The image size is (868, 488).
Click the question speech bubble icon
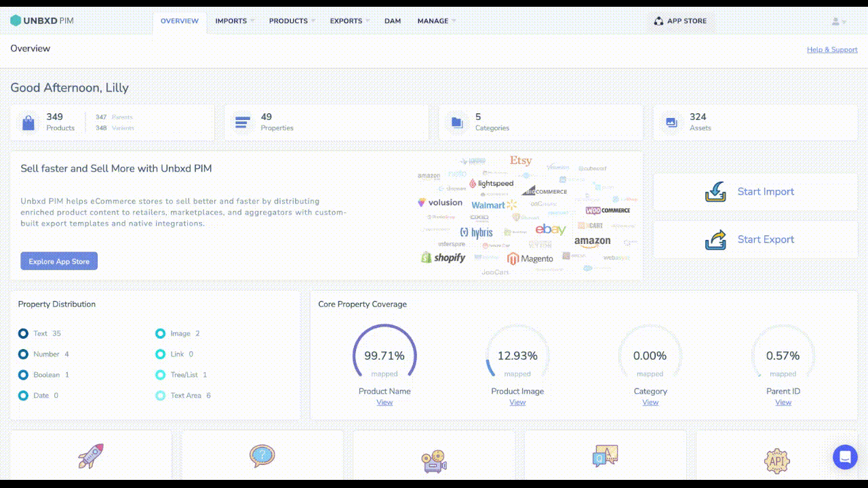coord(262,455)
